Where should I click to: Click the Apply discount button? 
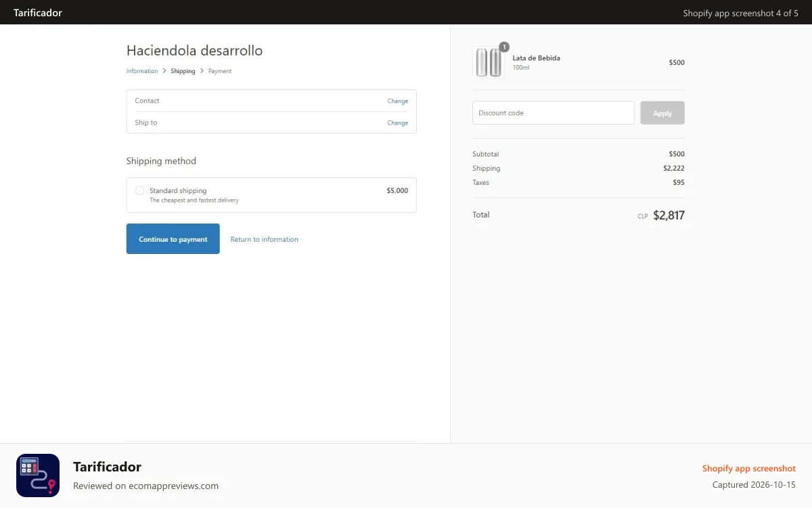coord(662,113)
